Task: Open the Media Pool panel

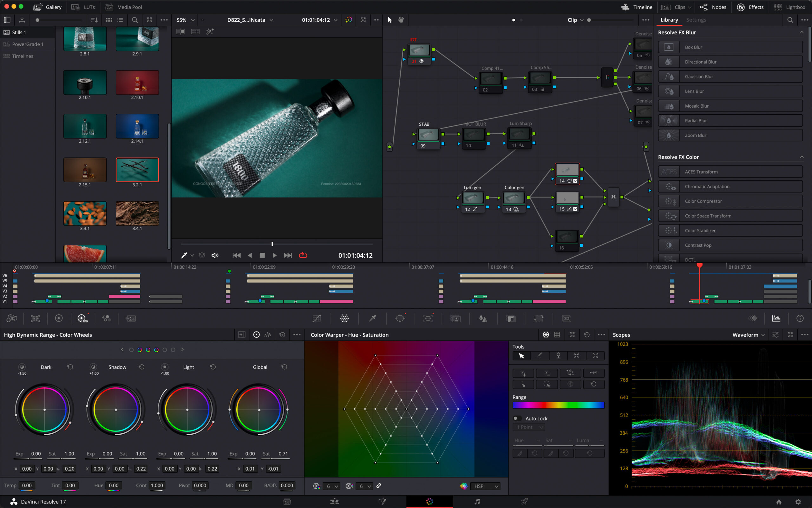Action: click(x=123, y=7)
